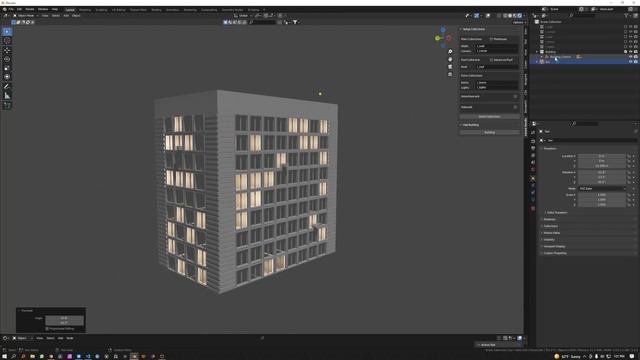640x360 pixels.
Task: Click the Scale X value field
Action: pos(602,195)
